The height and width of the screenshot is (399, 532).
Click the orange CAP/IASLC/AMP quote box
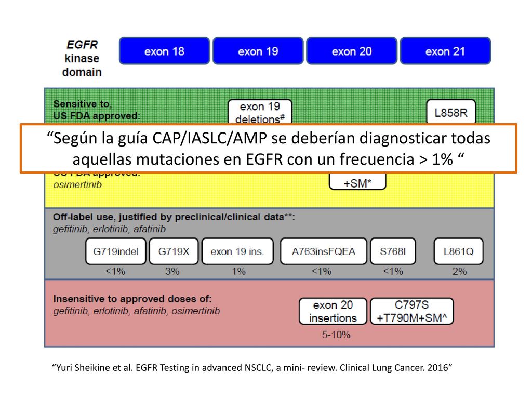point(269,149)
